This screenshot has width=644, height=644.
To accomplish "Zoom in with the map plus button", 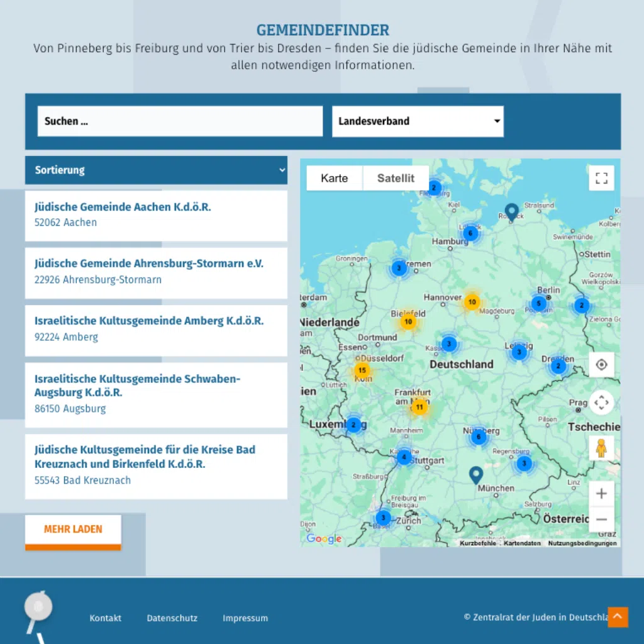I will point(601,494).
